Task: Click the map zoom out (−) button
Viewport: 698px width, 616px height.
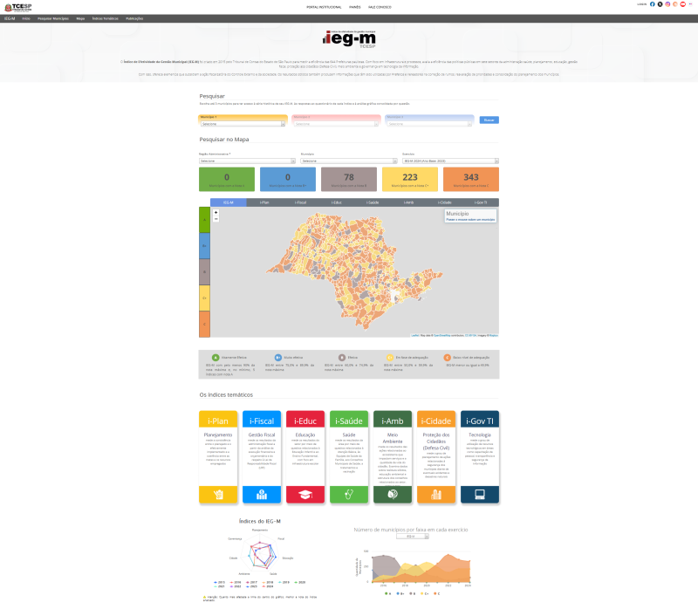Action: (x=216, y=219)
